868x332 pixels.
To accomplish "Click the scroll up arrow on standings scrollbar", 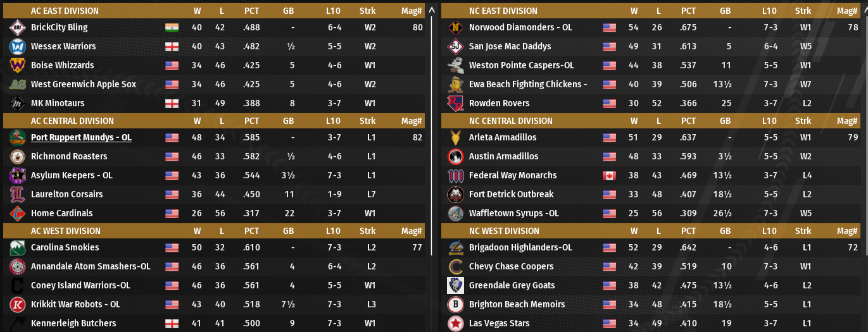I will [432, 10].
